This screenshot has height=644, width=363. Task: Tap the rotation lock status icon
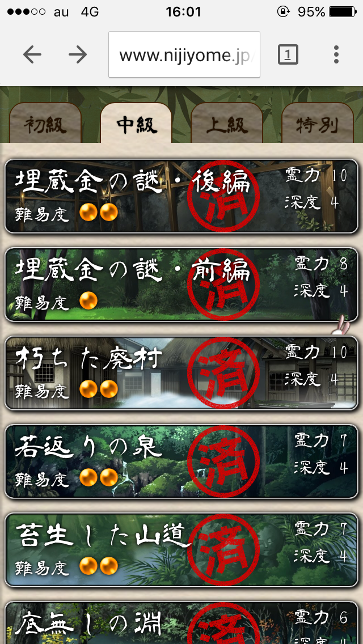283,12
